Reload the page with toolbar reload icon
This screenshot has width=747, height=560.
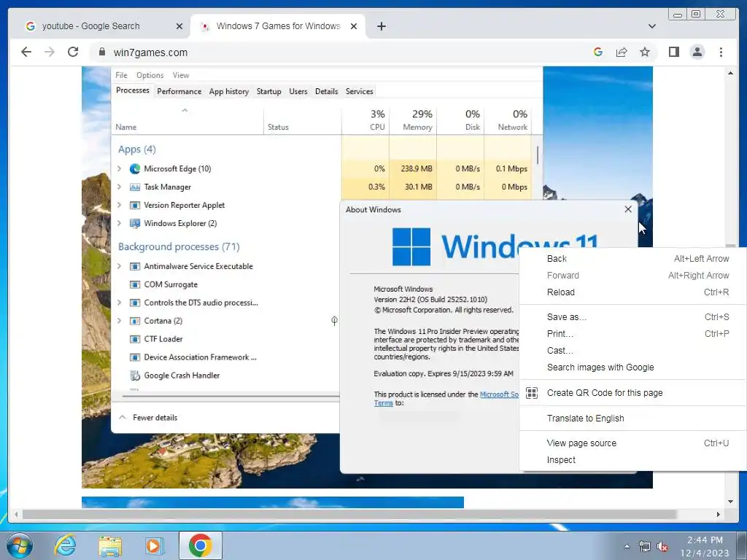[x=73, y=52]
